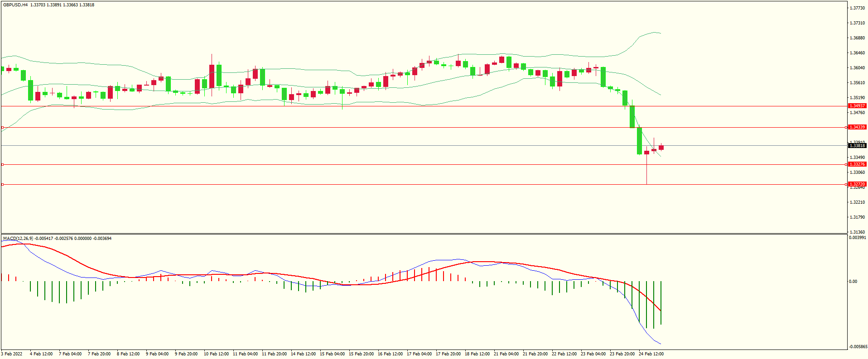Image resolution: width=868 pixels, height=359 pixels.
Task: Click the 1.37310 value on price scale
Action: click(858, 23)
